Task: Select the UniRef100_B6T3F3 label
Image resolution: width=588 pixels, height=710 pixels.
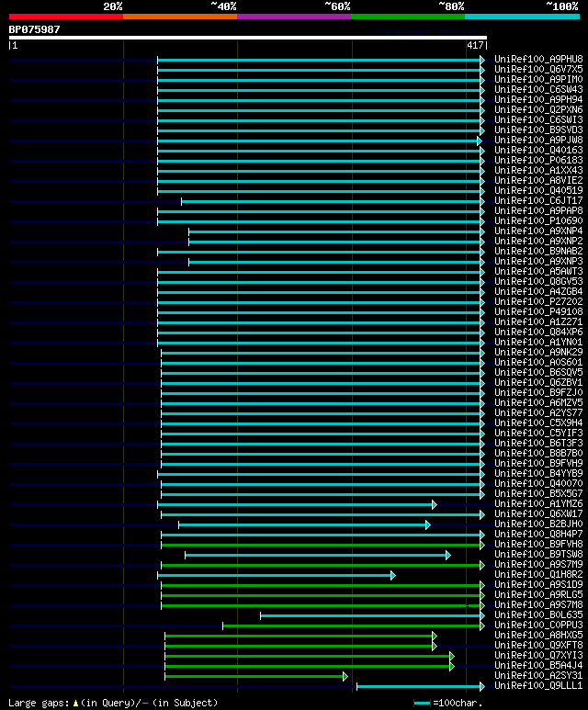Action: [x=538, y=443]
